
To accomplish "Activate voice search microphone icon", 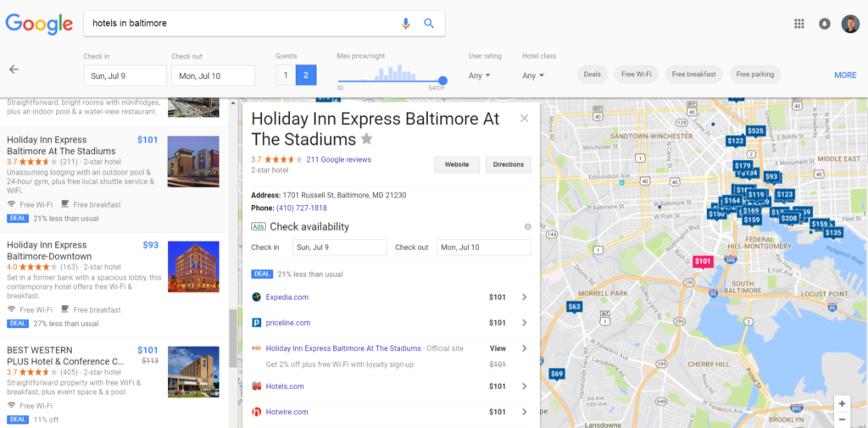I will click(x=406, y=23).
